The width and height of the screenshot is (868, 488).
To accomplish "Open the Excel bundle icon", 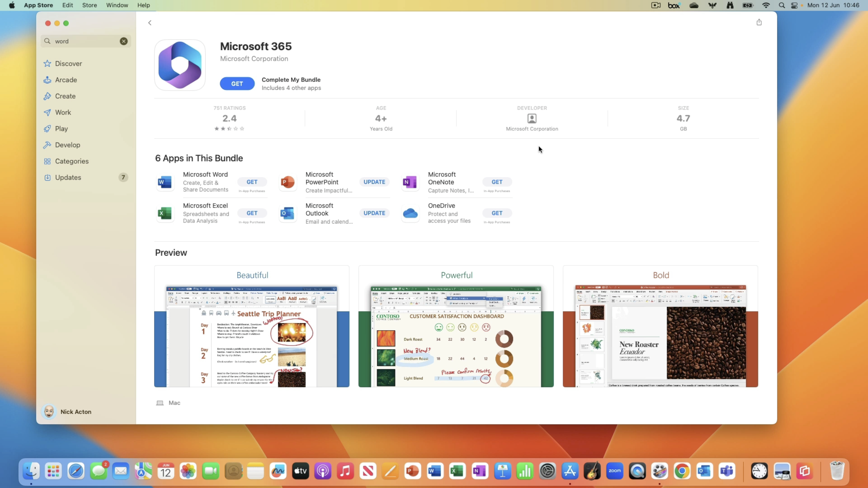I will (x=165, y=213).
